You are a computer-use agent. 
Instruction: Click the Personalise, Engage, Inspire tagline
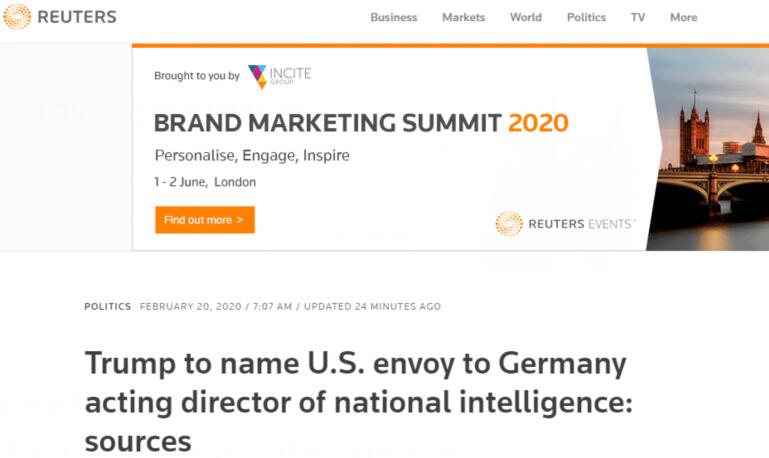pos(252,155)
